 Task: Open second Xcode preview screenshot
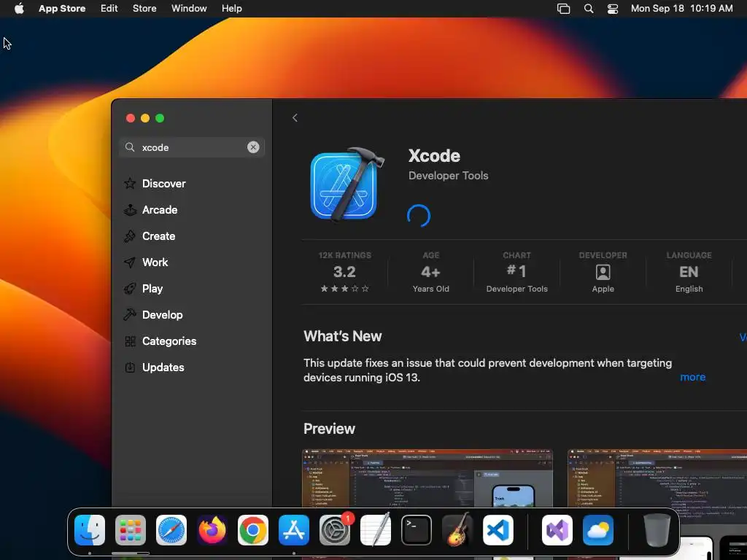point(657,478)
